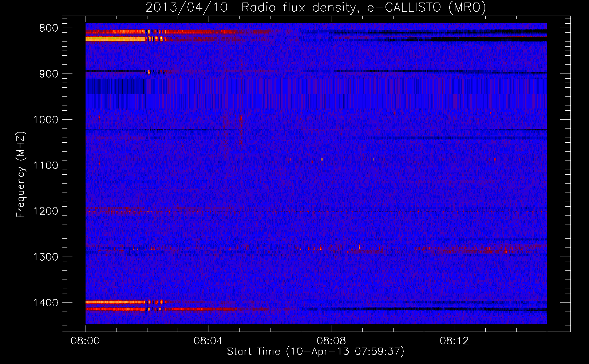Click the thin red line at 1200 MHz
The image size is (589, 364).
pos(316,211)
